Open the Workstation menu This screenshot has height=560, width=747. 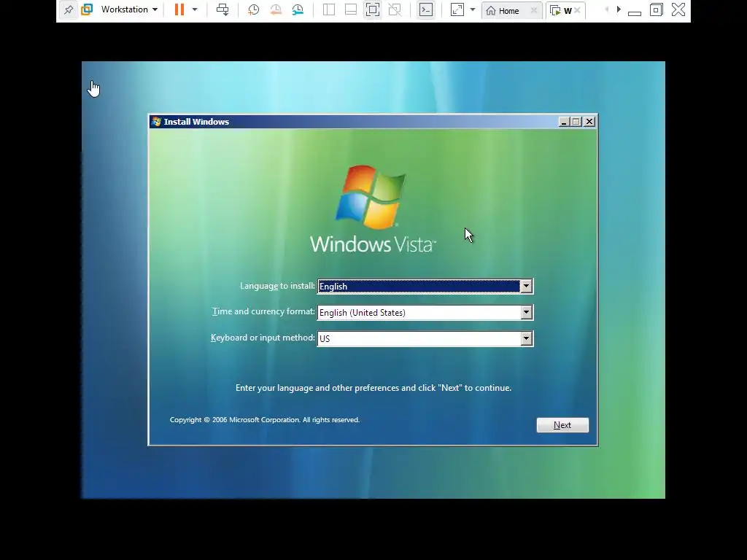pyautogui.click(x=129, y=9)
